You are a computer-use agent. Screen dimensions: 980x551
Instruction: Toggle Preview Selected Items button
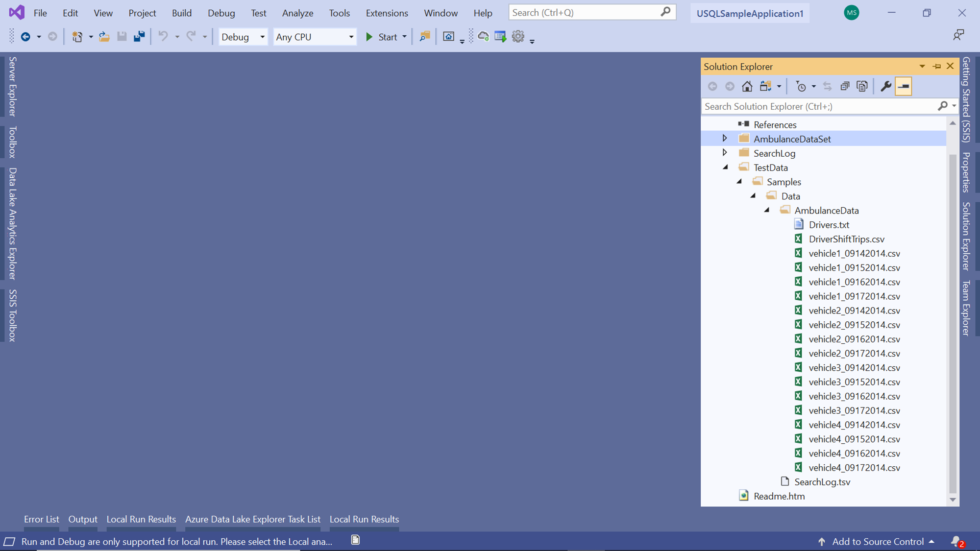click(x=903, y=87)
